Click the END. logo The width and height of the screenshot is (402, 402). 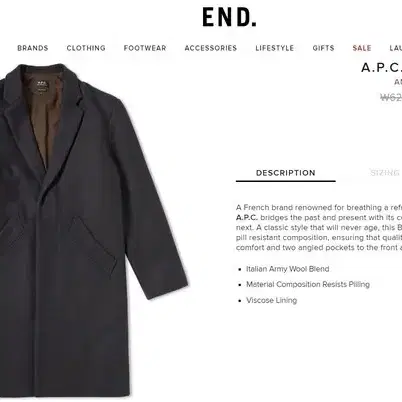229,17
